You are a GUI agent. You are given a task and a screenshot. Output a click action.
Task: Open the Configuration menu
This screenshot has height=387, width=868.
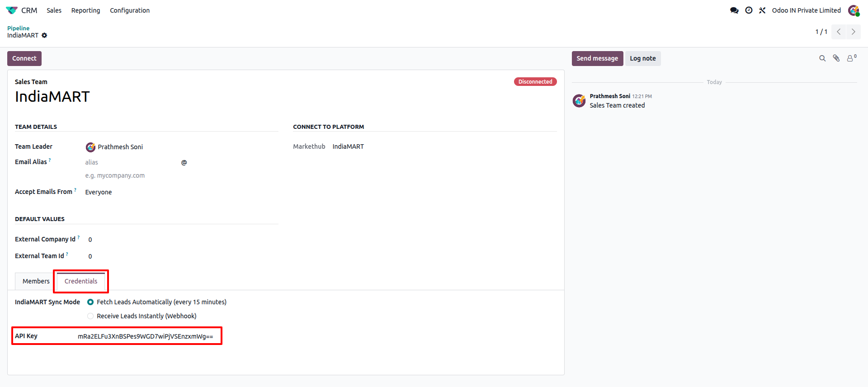[130, 10]
